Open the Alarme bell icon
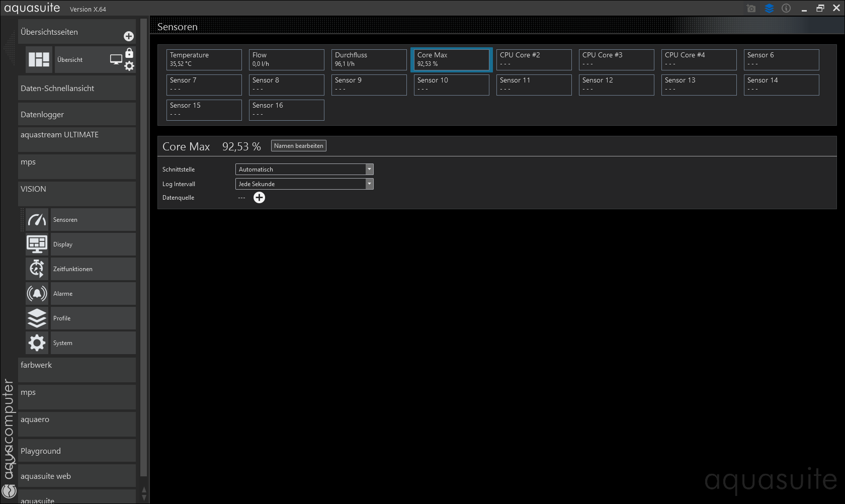The height and width of the screenshot is (504, 845). coord(37,294)
